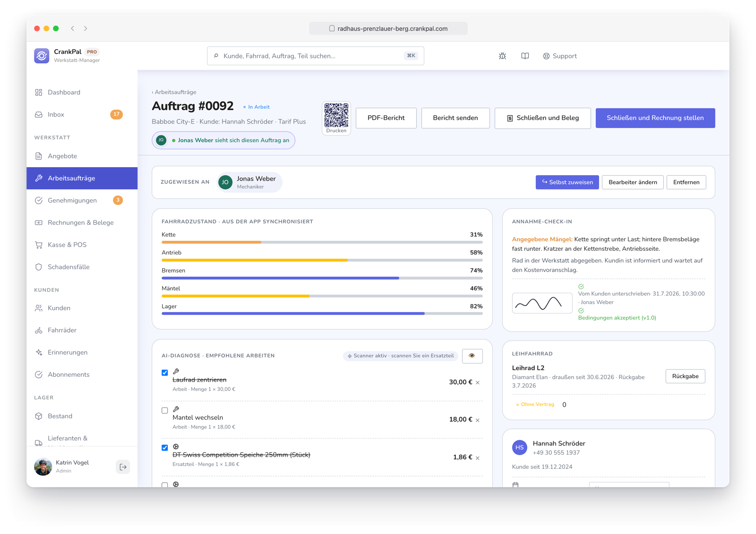Screen dimensions: 756x534
Task: Click the Fahrräder bicycle icon
Action: coord(39,330)
